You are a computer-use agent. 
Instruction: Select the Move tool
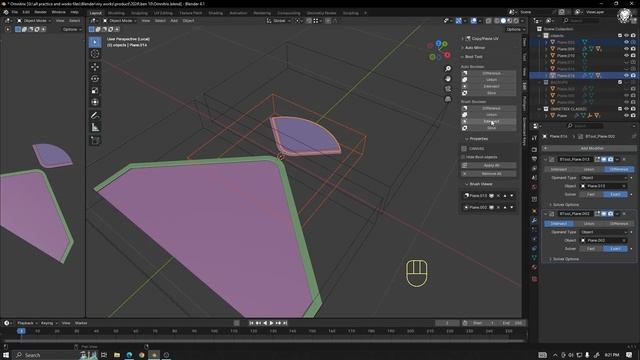[95, 67]
